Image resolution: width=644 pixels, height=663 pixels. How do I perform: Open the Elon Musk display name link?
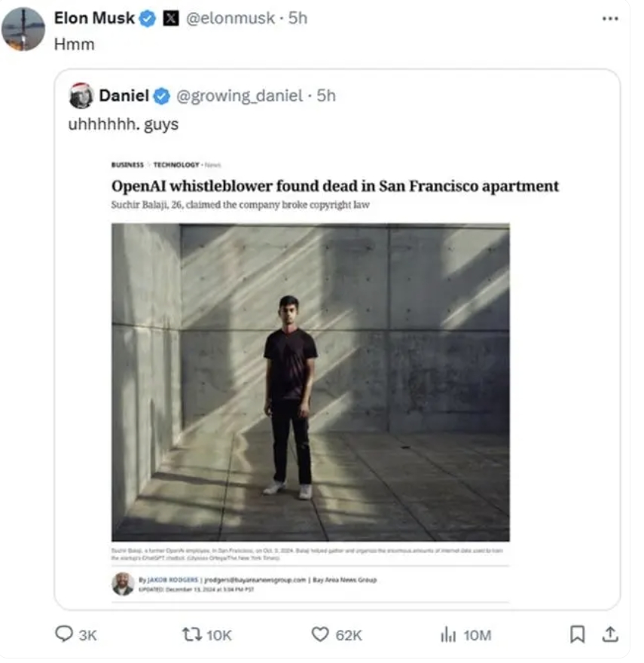94,19
